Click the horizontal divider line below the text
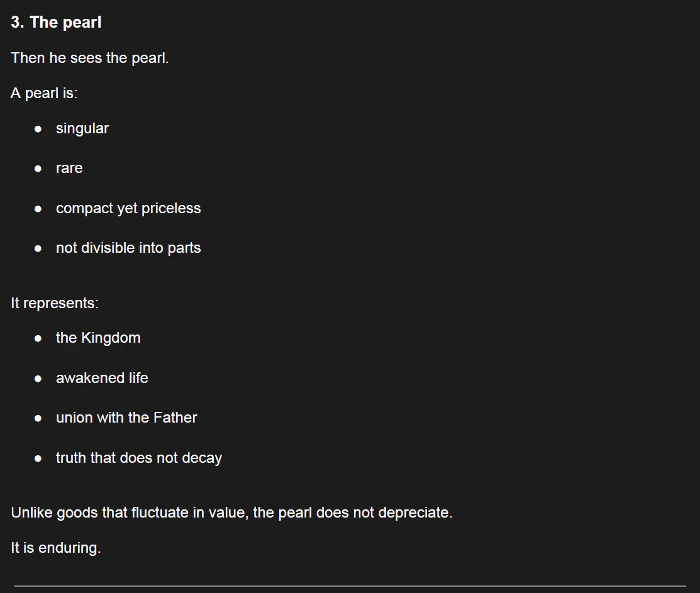700x593 pixels. pos(350,586)
